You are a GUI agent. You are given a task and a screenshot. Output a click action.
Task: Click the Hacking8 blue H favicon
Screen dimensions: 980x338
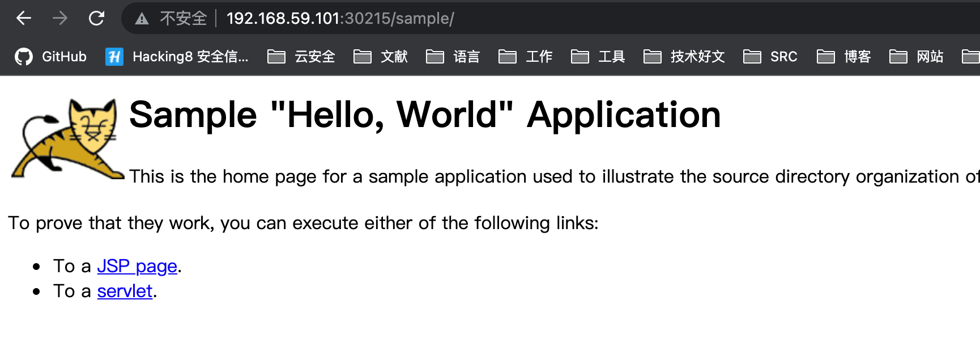(x=114, y=57)
